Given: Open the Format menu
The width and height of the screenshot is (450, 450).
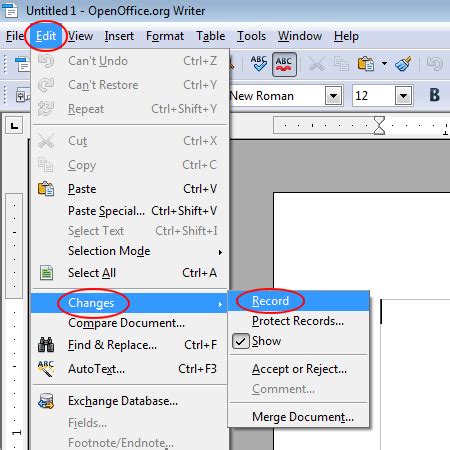Looking at the screenshot, I should coord(165,36).
